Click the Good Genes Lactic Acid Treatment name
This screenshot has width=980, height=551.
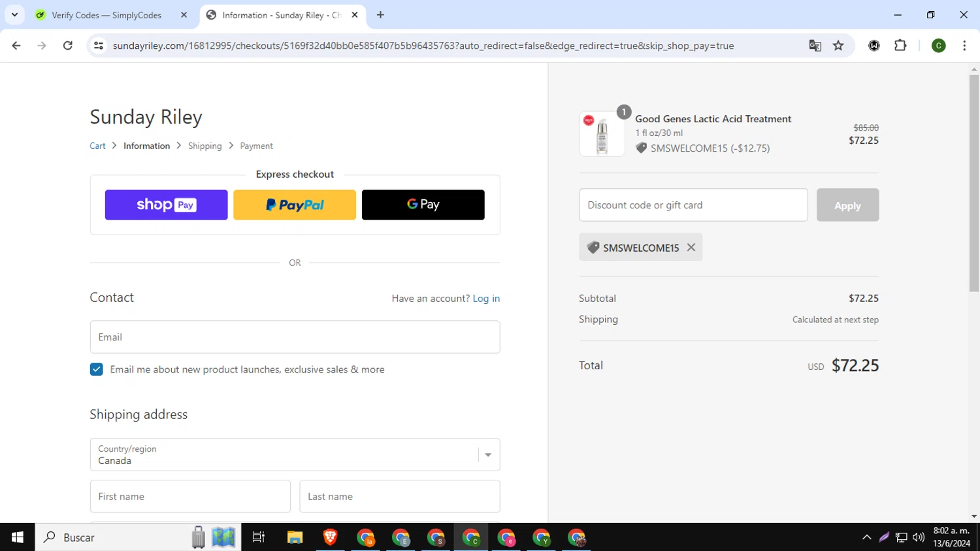(x=713, y=119)
